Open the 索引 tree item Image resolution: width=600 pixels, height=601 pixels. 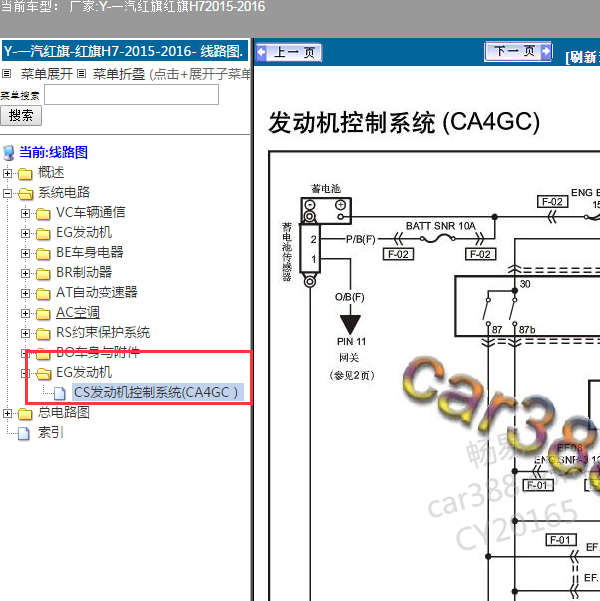[x=50, y=432]
